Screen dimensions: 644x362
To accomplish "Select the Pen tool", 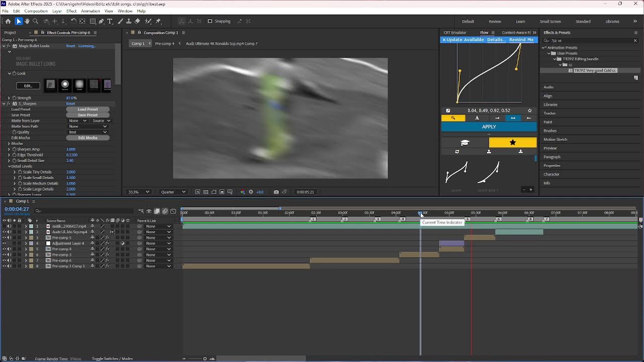I will 102,21.
